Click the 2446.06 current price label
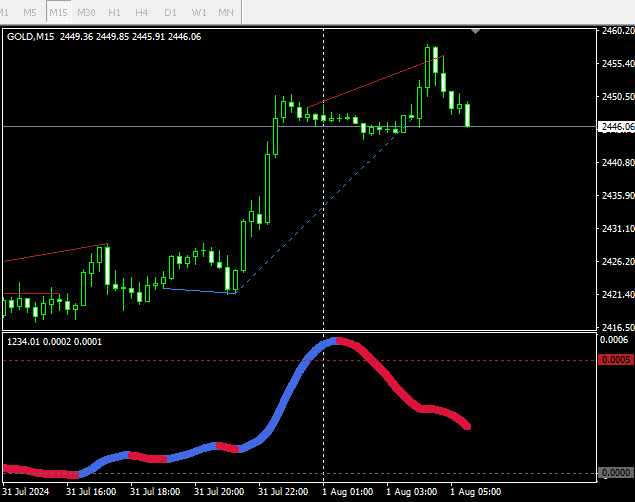 [x=616, y=127]
